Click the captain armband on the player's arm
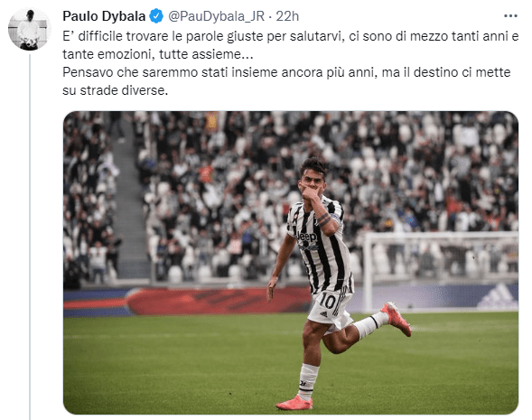 (336, 217)
